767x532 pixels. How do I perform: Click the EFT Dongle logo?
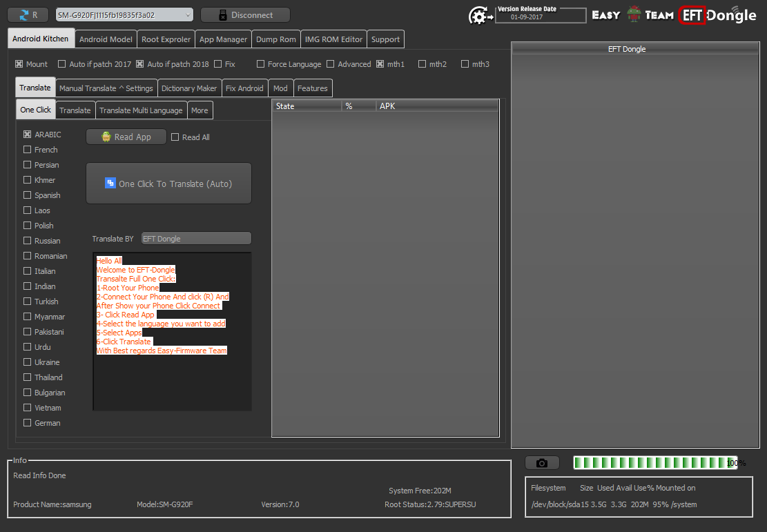718,15
